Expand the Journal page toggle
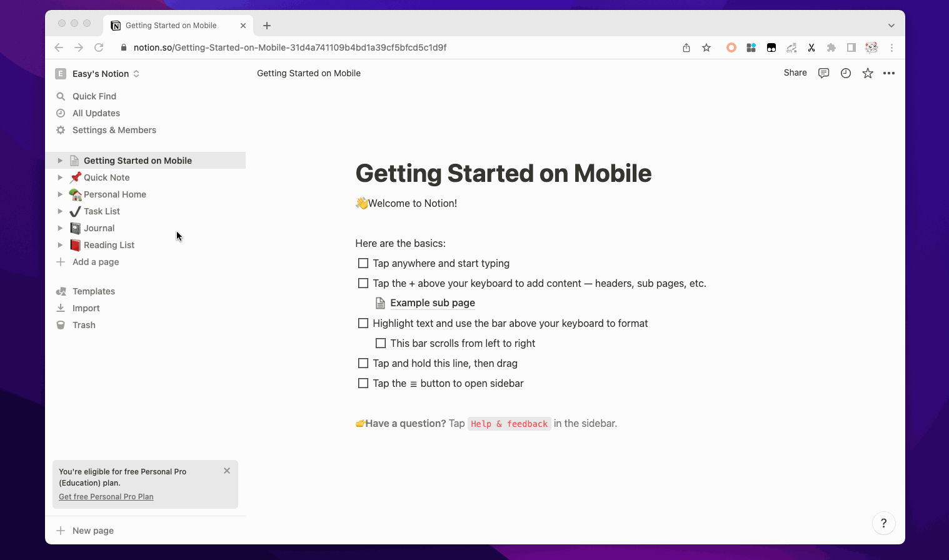 (x=60, y=228)
